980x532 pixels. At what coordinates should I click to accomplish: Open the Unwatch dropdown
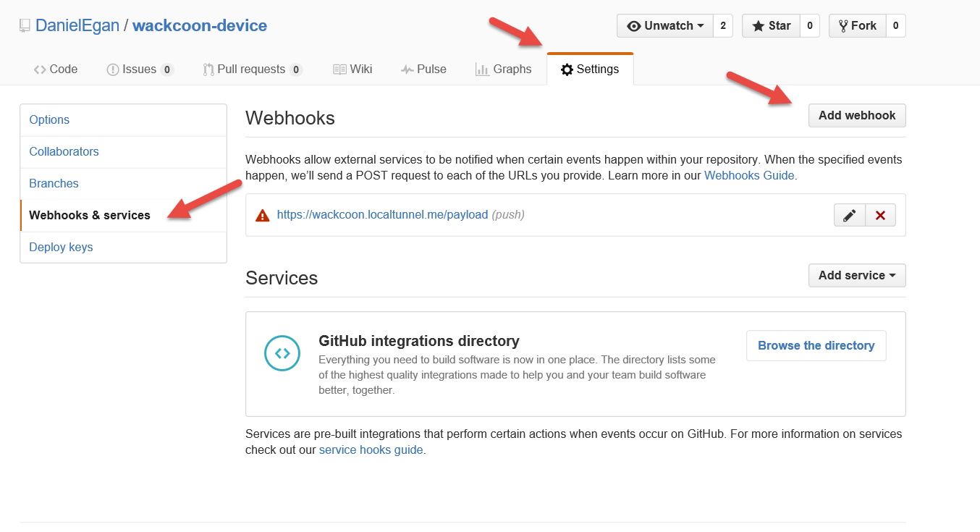pyautogui.click(x=665, y=26)
